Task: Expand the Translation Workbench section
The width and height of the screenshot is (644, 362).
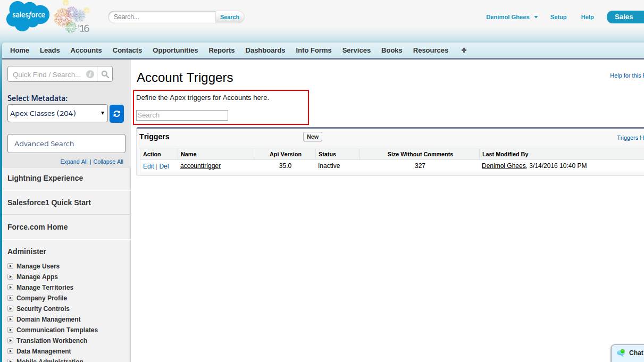Action: (11, 341)
